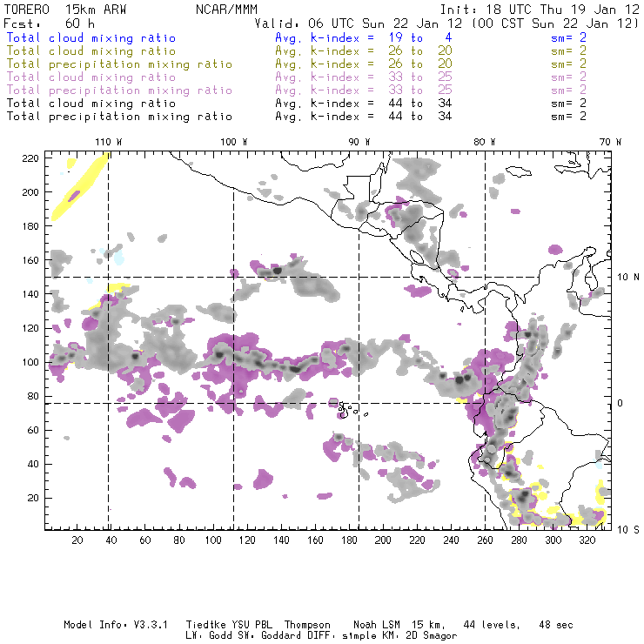The height and width of the screenshot is (644, 644).
Task: Click y-axis tick label "40"
Action: (x=33, y=464)
